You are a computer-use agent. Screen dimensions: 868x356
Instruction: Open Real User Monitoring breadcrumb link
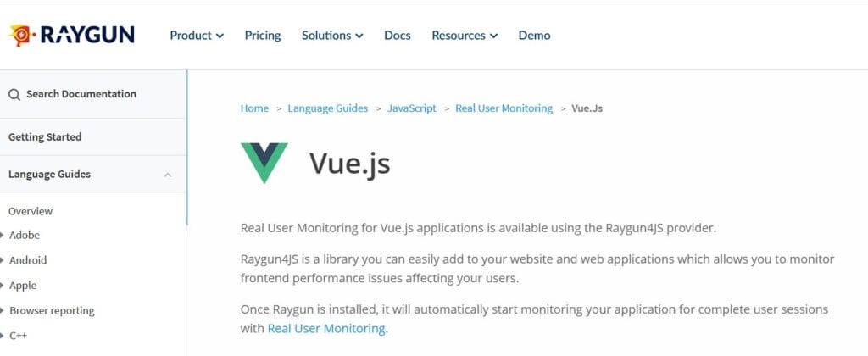tap(504, 108)
